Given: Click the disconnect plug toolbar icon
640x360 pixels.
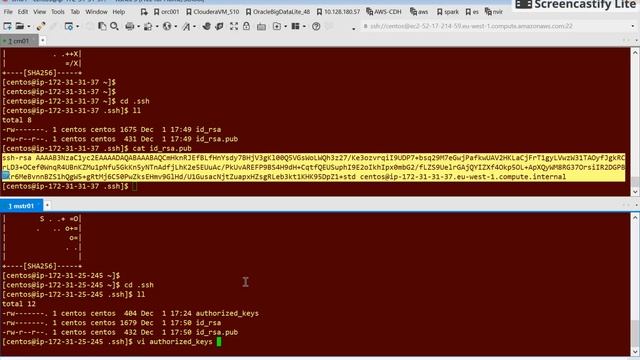Looking at the screenshot, I should pyautogui.click(x=41, y=26).
